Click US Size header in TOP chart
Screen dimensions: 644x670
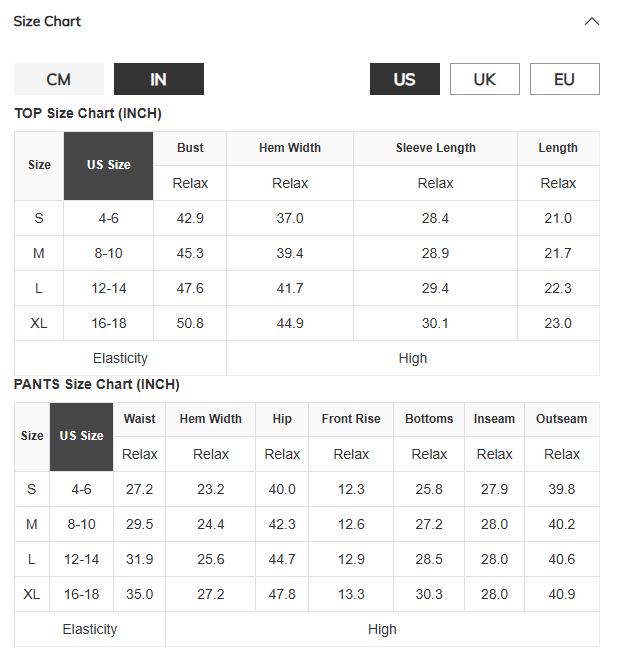pyautogui.click(x=109, y=165)
